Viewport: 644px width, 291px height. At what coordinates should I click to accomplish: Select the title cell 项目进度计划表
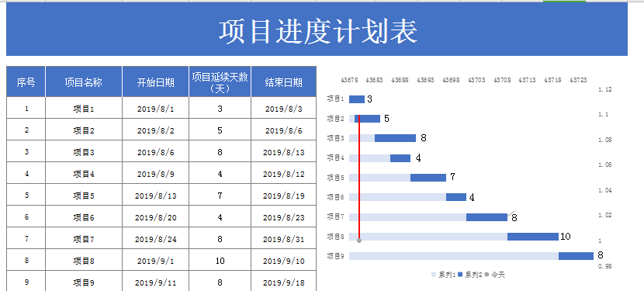(x=317, y=29)
